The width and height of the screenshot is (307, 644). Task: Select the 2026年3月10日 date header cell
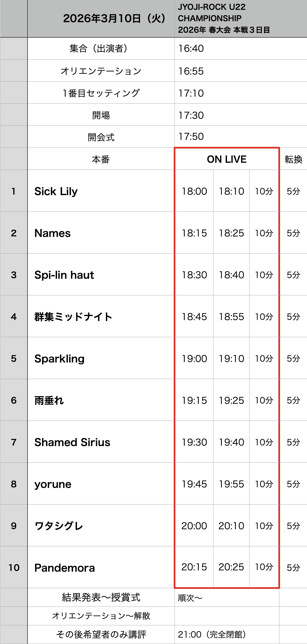(x=114, y=18)
